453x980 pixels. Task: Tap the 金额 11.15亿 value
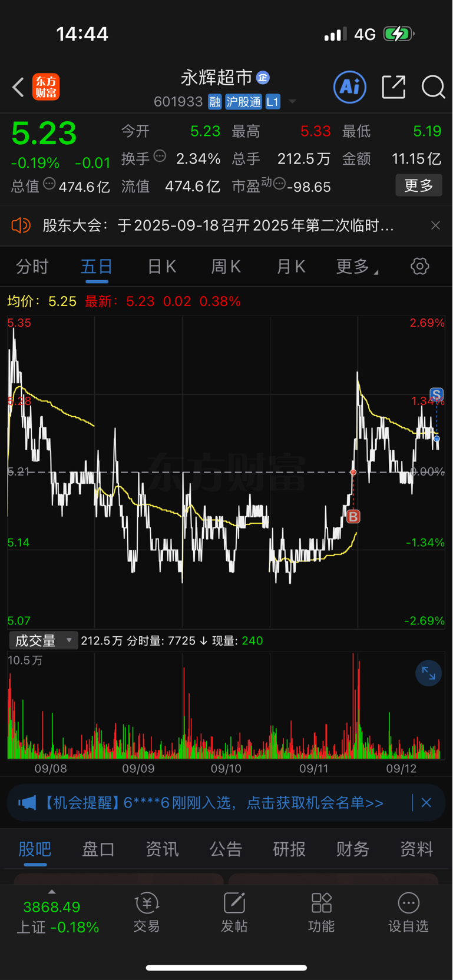(x=416, y=159)
